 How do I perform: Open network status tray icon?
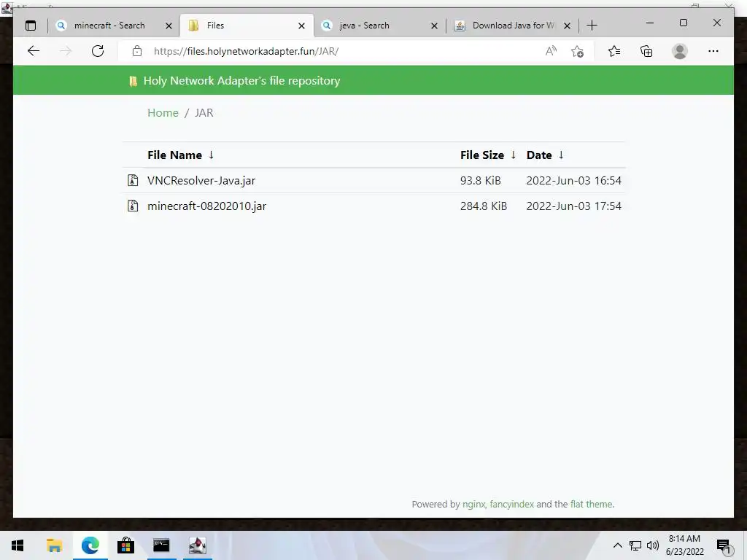(x=635, y=545)
